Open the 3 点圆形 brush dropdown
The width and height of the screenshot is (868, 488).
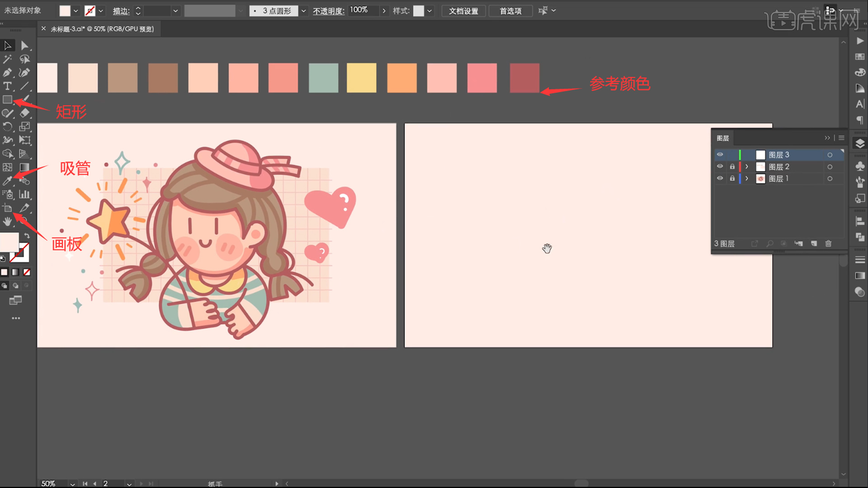(x=303, y=11)
